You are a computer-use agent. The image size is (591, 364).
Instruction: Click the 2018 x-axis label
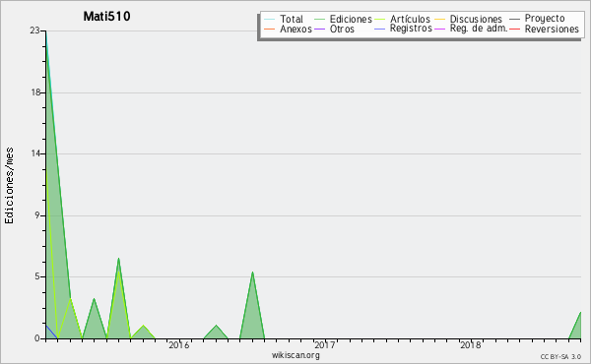tap(471, 344)
